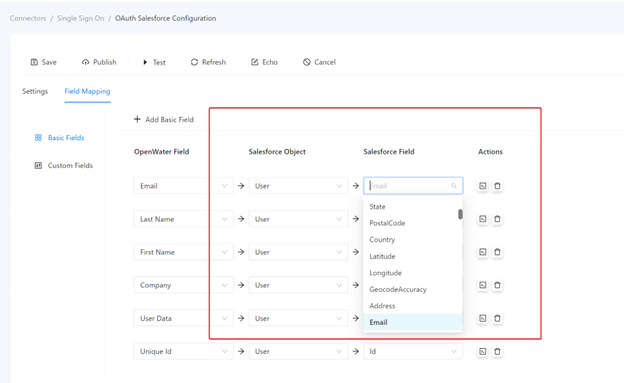The width and height of the screenshot is (624, 383).
Task: Delete the First Name mapping row
Action: point(497,252)
